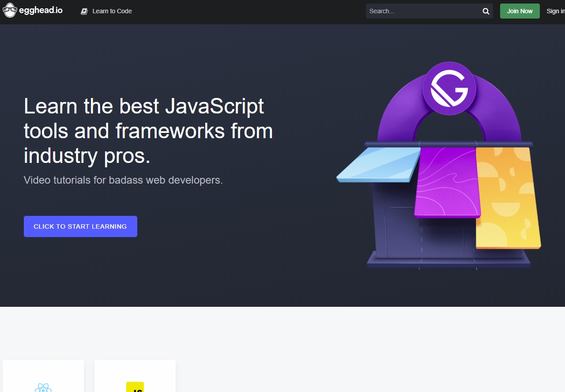Screen dimensions: 565x392
Task: Open the Sign in link
Action: (x=556, y=11)
